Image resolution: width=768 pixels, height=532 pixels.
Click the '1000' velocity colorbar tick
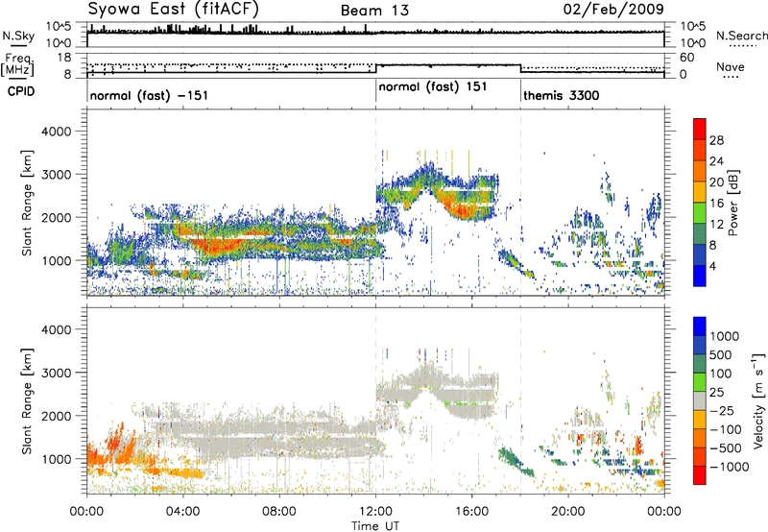[x=725, y=336]
